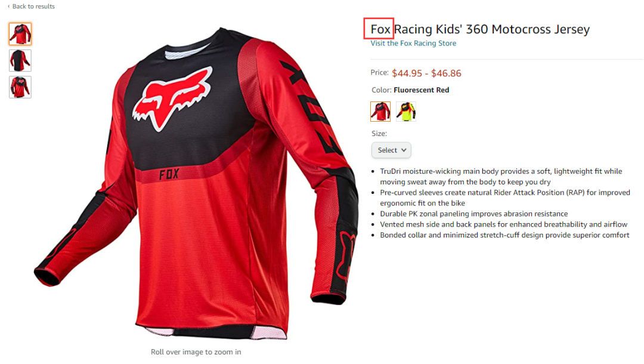Show the back-view jersey thumbnail image

click(x=20, y=60)
